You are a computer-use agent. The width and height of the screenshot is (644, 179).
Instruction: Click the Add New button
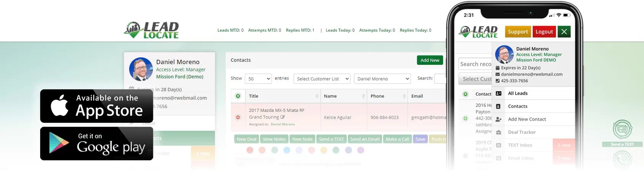[430, 60]
